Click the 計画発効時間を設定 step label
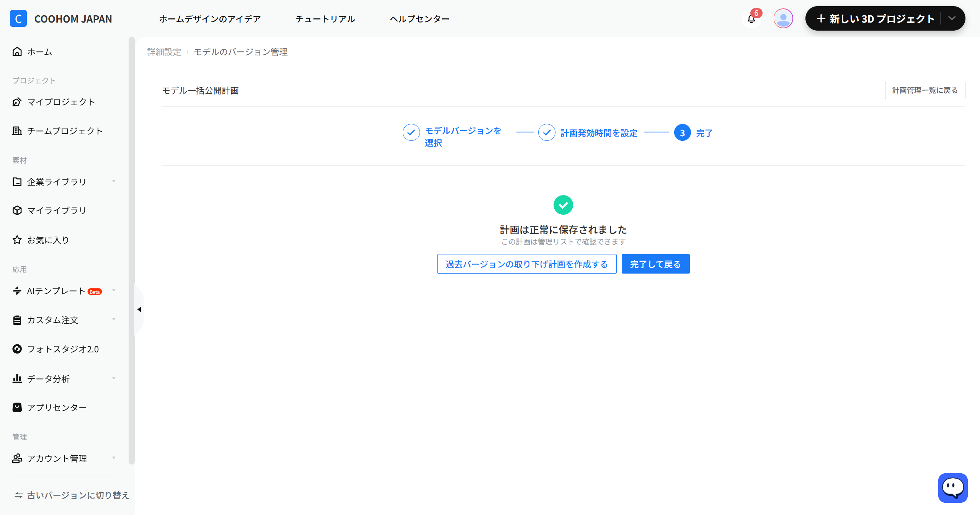The height and width of the screenshot is (515, 980). (x=599, y=133)
